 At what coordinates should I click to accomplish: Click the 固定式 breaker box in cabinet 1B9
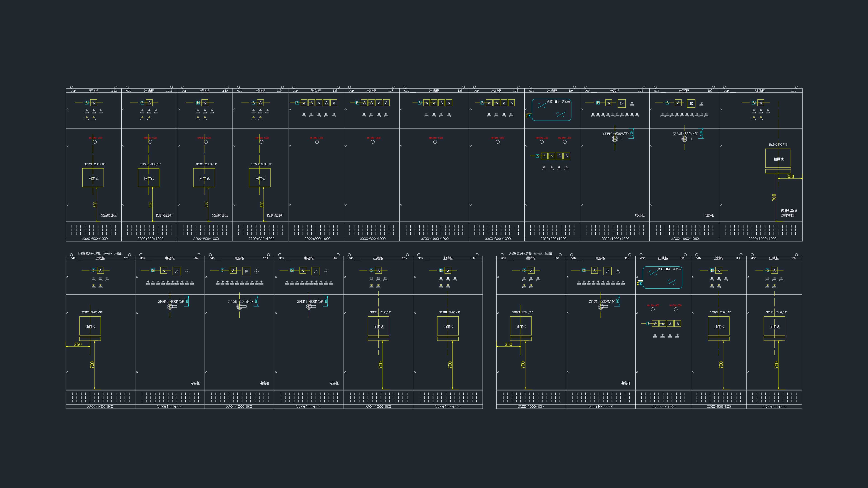point(260,178)
